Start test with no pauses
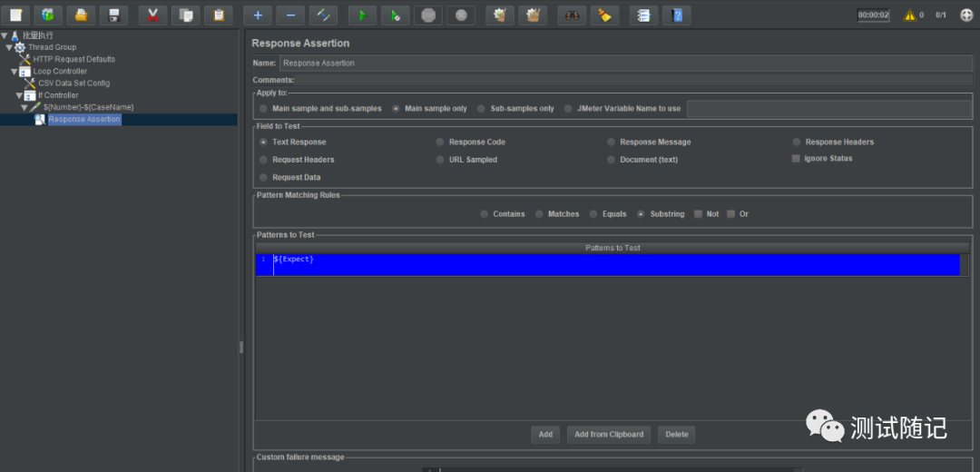Screen dimensions: 980x472 395,15
